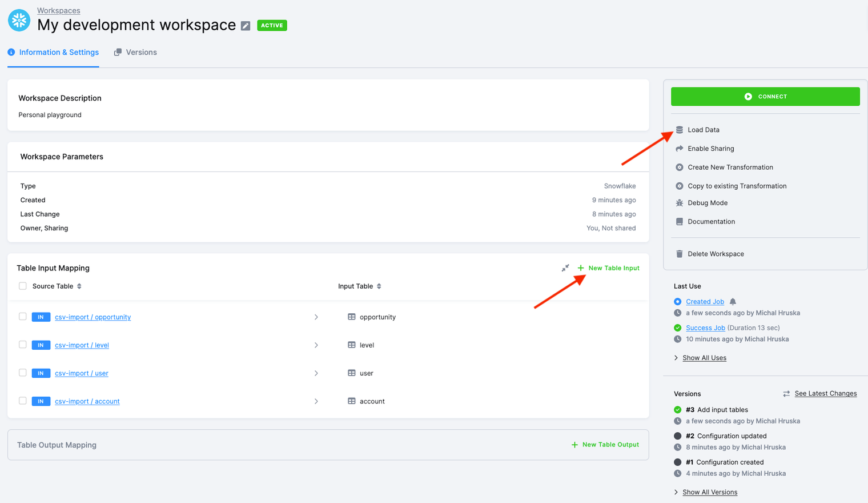Screen dimensions: 868x503
Task: Click the Delete Workspace trash icon
Action: click(680, 254)
